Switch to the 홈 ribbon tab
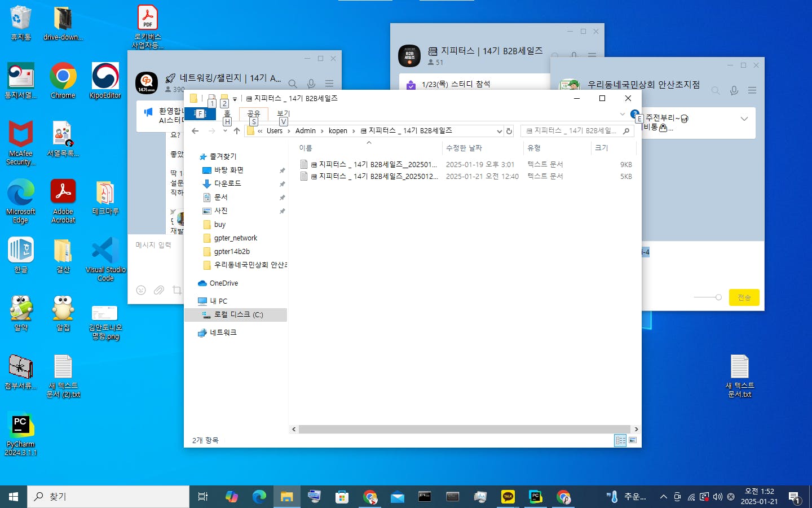This screenshot has height=508, width=812. (227, 113)
